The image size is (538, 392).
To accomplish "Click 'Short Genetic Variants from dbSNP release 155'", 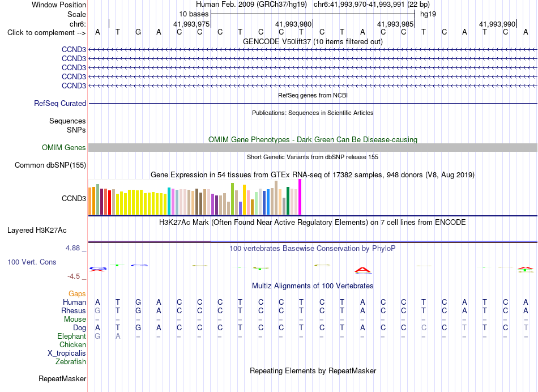I will click(313, 157).
